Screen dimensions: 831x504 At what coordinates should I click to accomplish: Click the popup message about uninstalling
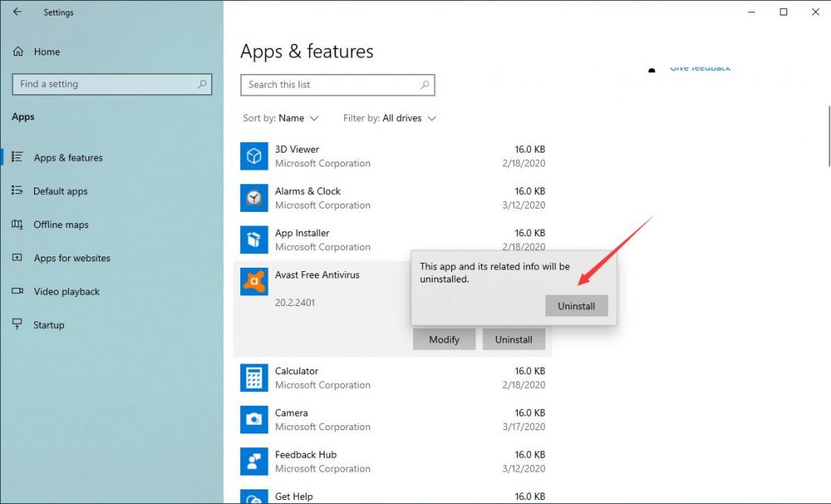coord(495,273)
